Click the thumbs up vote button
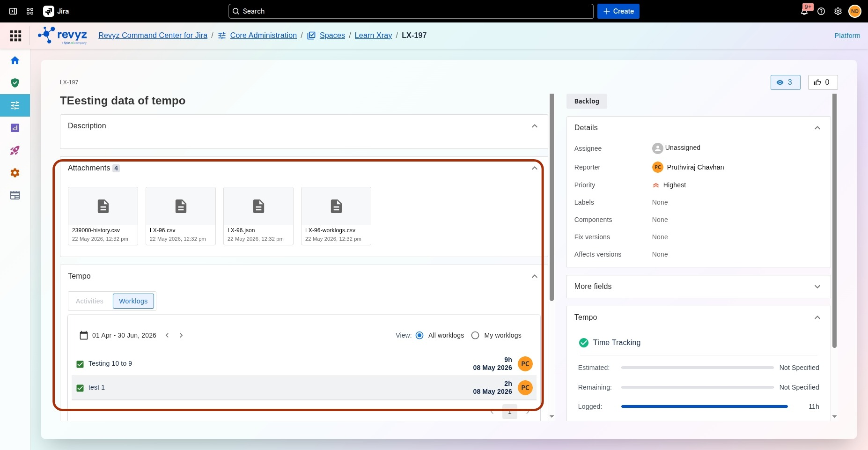The width and height of the screenshot is (868, 450). (823, 82)
